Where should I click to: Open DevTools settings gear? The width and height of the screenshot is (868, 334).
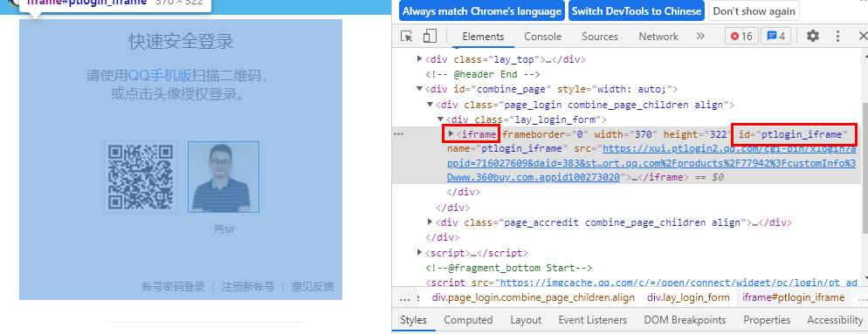click(x=813, y=37)
